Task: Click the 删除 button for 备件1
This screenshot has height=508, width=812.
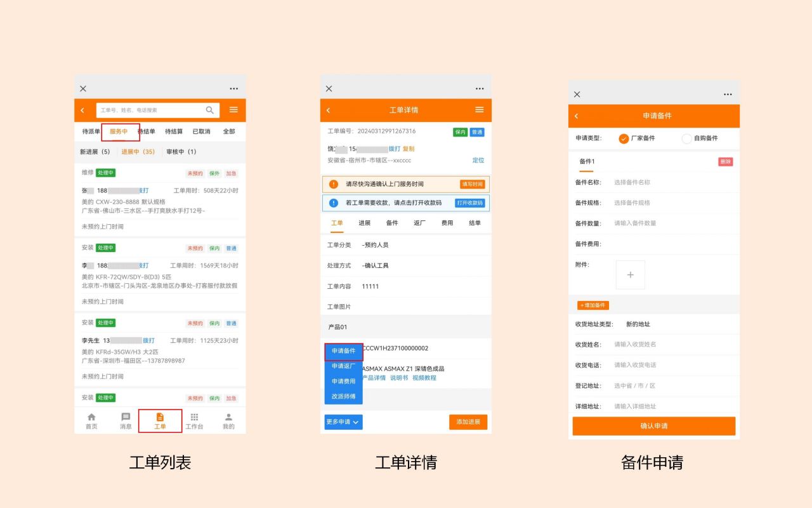Action: pyautogui.click(x=725, y=162)
